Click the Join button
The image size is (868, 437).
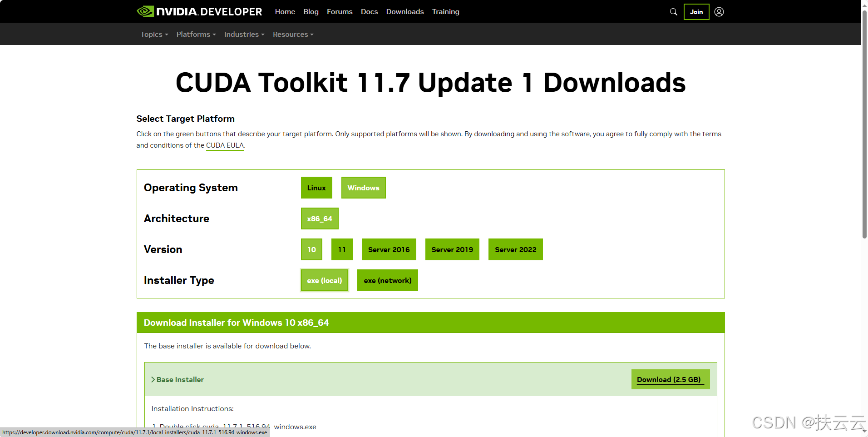696,12
